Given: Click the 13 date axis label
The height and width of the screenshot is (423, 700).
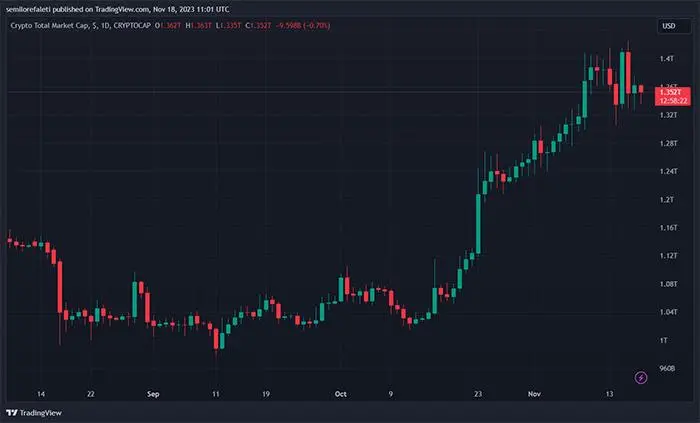Looking at the screenshot, I should point(609,394).
